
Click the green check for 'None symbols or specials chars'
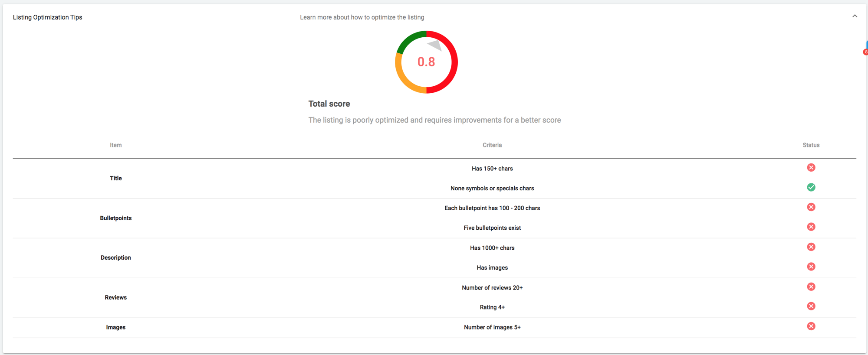[x=811, y=187]
